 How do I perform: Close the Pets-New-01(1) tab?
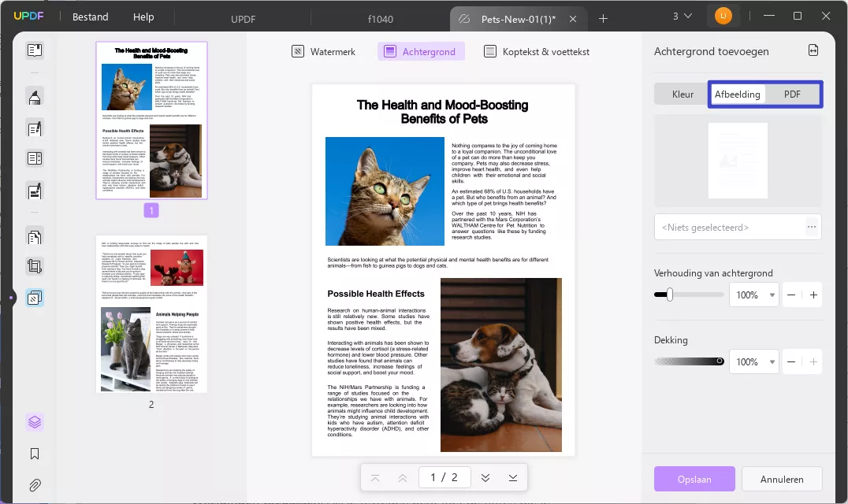[573, 19]
